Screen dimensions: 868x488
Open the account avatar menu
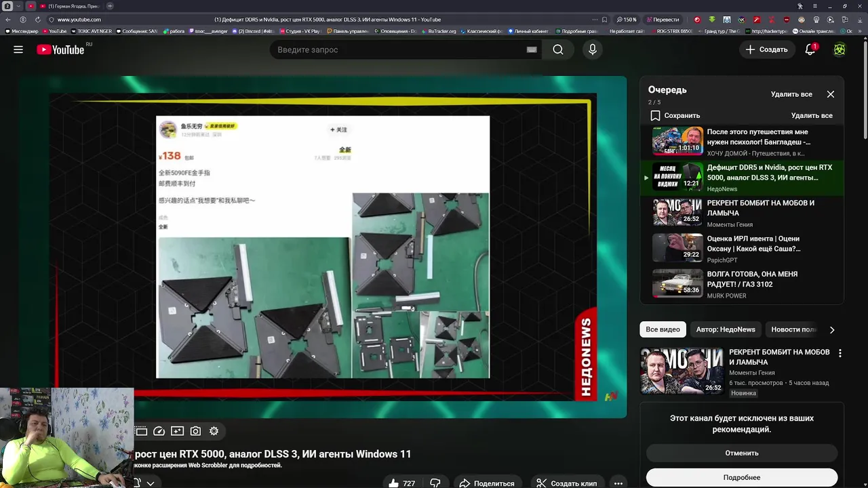(840, 49)
